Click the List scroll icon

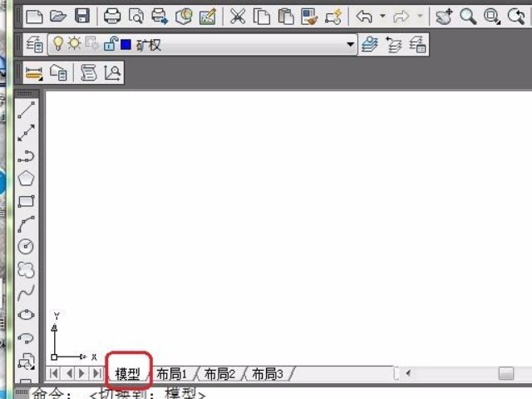(88, 72)
